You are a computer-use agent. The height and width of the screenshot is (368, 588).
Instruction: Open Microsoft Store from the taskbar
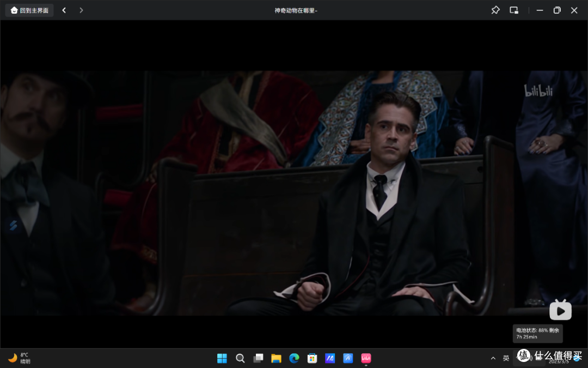pyautogui.click(x=312, y=358)
